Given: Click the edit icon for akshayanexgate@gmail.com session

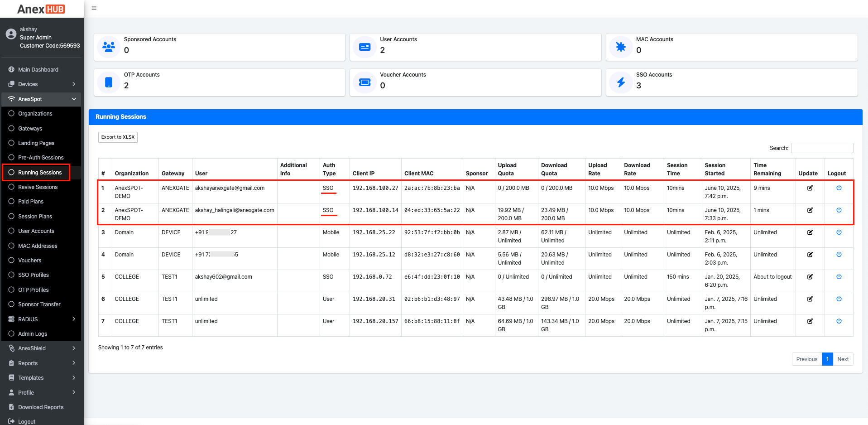Looking at the screenshot, I should 810,188.
